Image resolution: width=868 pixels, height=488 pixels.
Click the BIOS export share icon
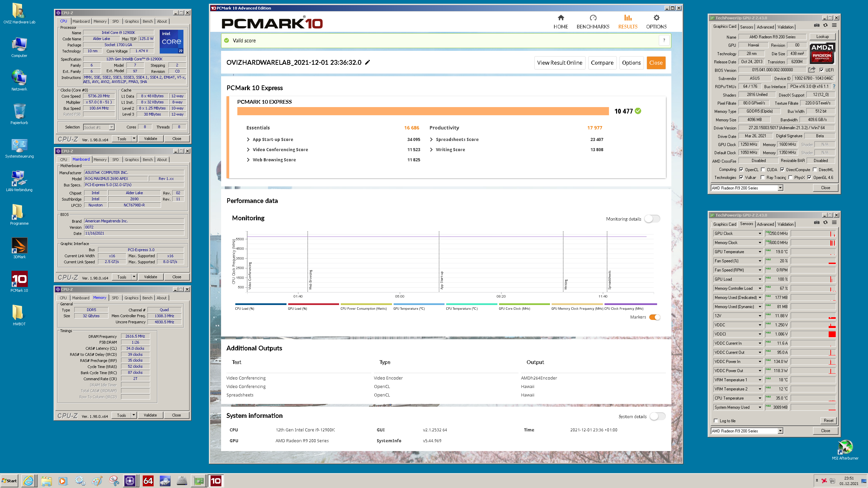812,70
